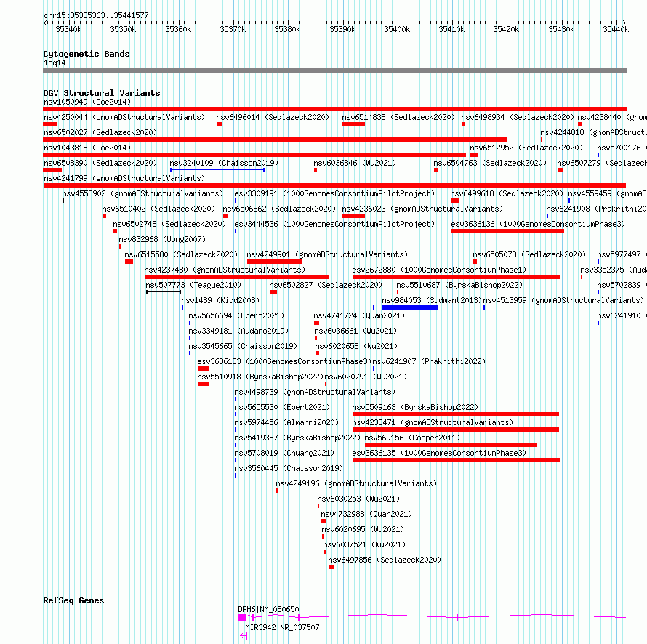Click nsv4498739 gnomAD variant label
This screenshot has height=644, width=647.
[315, 392]
